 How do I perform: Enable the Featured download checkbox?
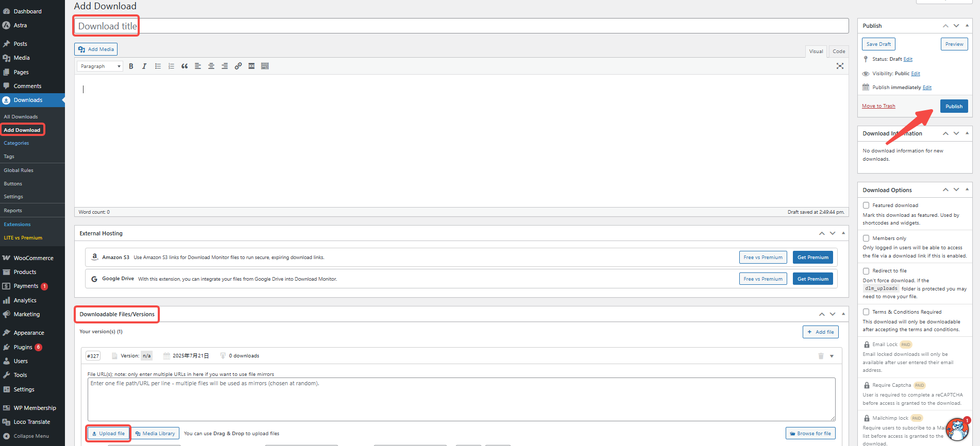[866, 205]
